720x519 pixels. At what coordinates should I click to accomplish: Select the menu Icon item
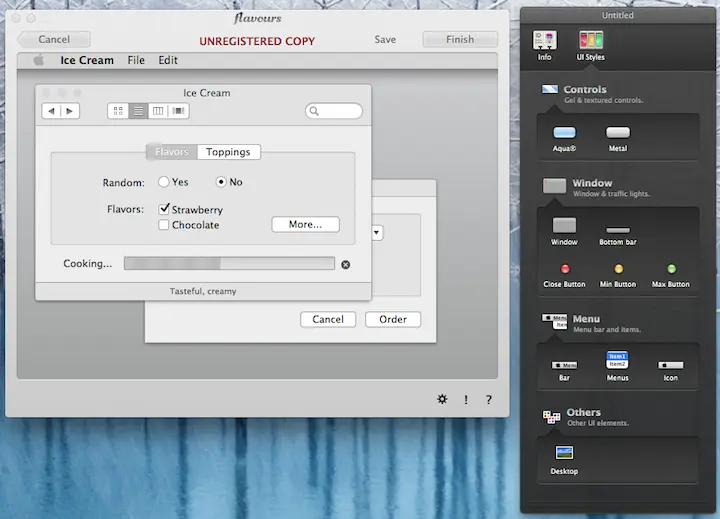[x=670, y=371]
